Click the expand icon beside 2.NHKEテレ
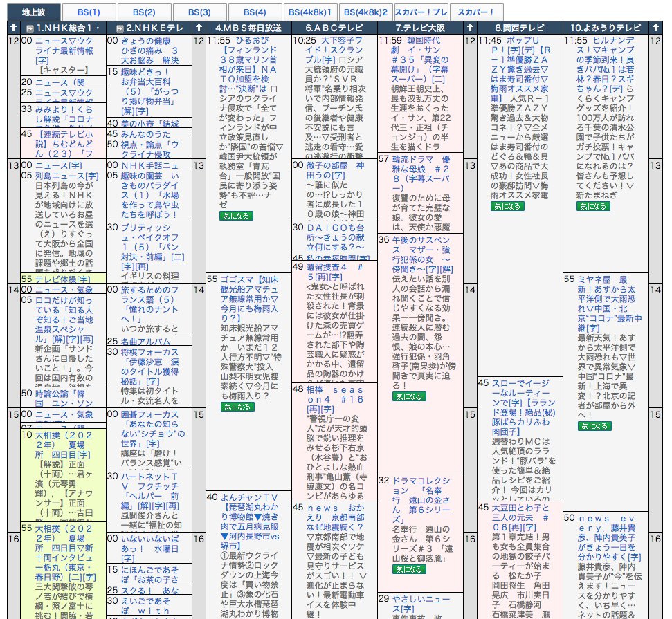 pyautogui.click(x=120, y=28)
